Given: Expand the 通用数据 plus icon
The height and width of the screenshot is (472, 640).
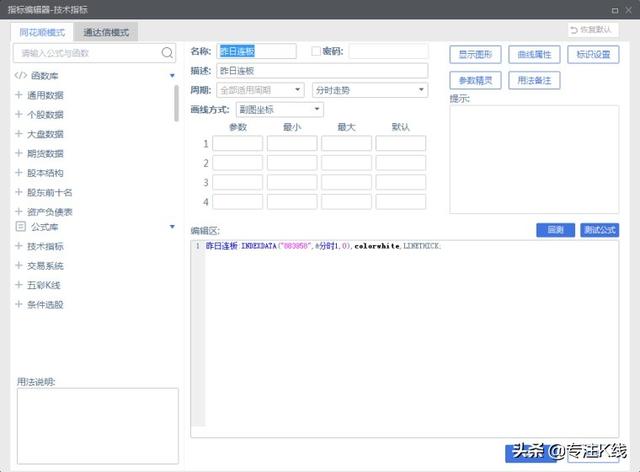Looking at the screenshot, I should (x=18, y=95).
